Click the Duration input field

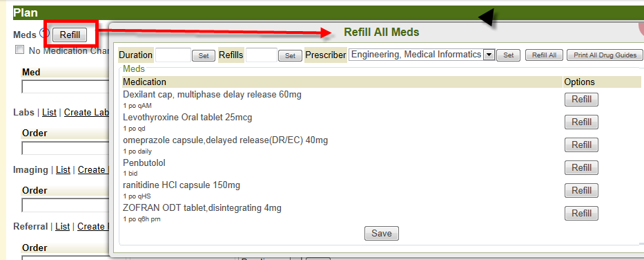pyautogui.click(x=173, y=55)
